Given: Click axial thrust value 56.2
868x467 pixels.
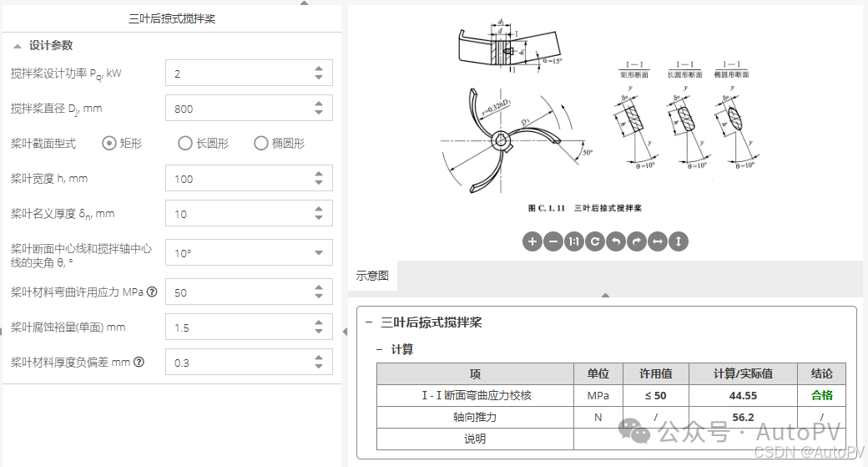Looking at the screenshot, I should [743, 417].
